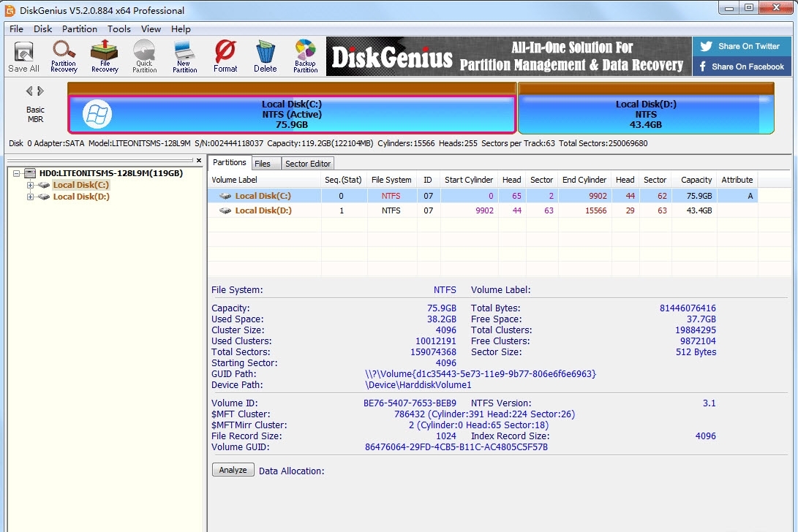Click the File System column header
Image resolution: width=798 pixels, height=532 pixels.
(391, 180)
